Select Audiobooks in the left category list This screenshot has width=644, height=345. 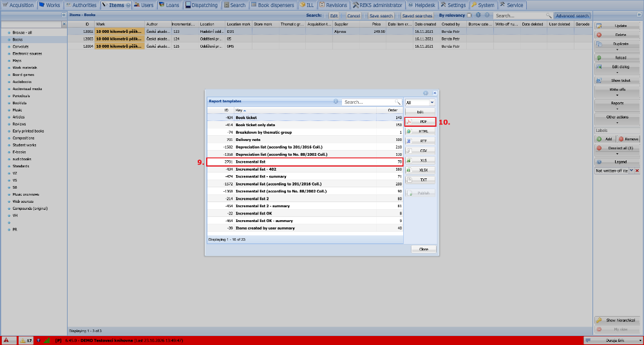[x=22, y=82]
